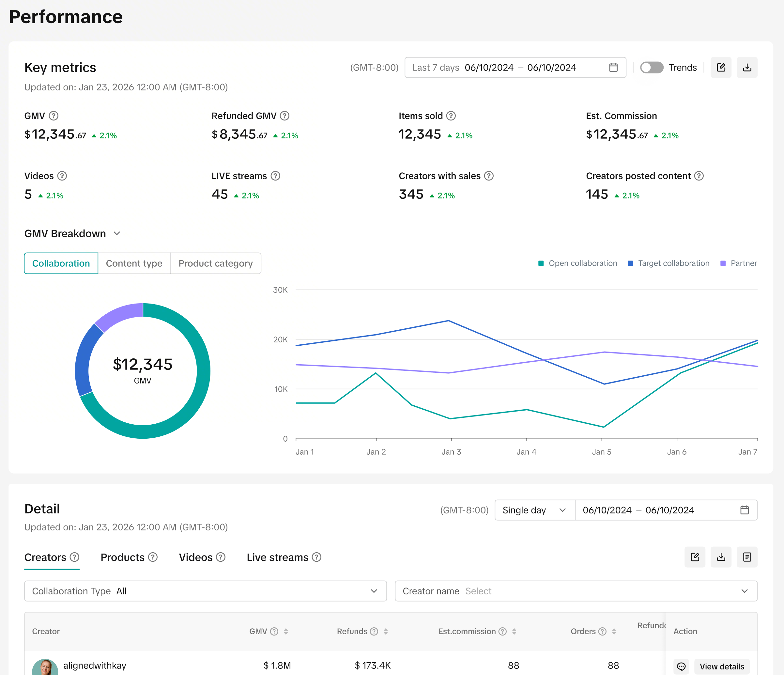The height and width of the screenshot is (675, 784).
Task: Click the report icon in the Detail toolbar
Action: tap(747, 557)
